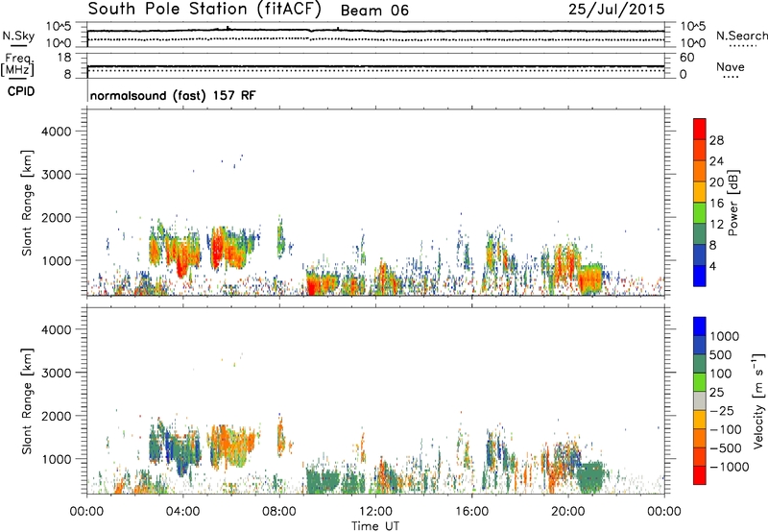Click the 'South Pole Station (fitACF)' title

tap(204, 10)
